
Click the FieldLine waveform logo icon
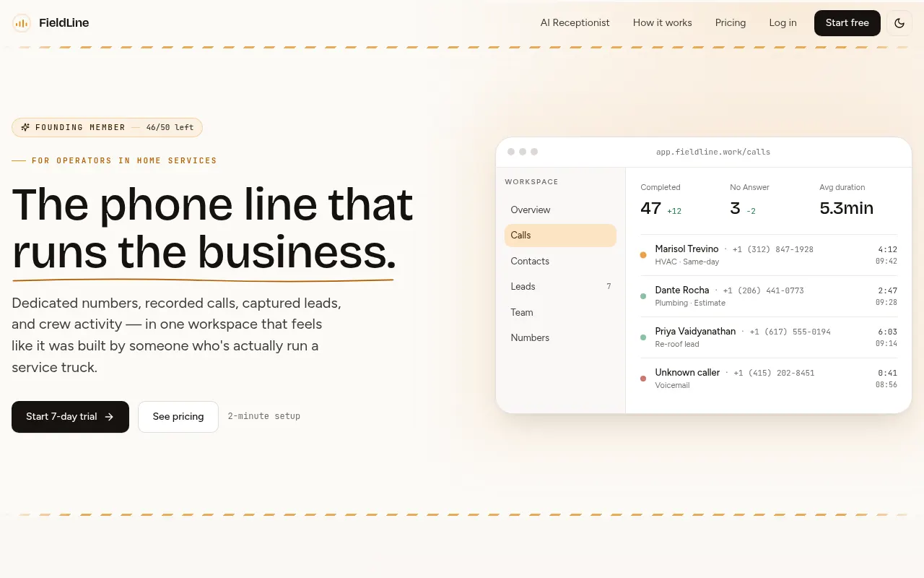(22, 23)
